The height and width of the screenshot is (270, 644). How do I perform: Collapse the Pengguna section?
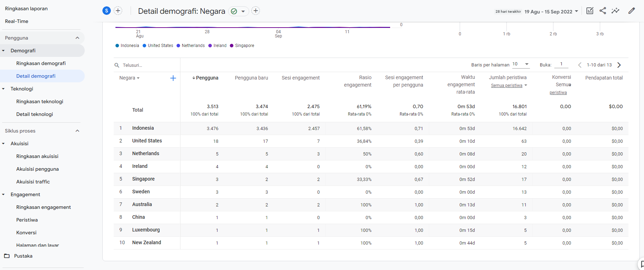point(77,38)
